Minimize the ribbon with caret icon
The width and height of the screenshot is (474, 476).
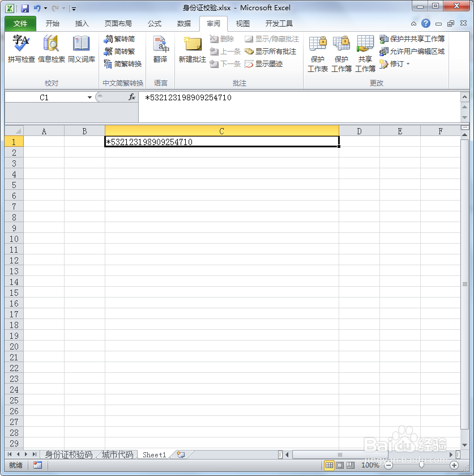pyautogui.click(x=413, y=24)
